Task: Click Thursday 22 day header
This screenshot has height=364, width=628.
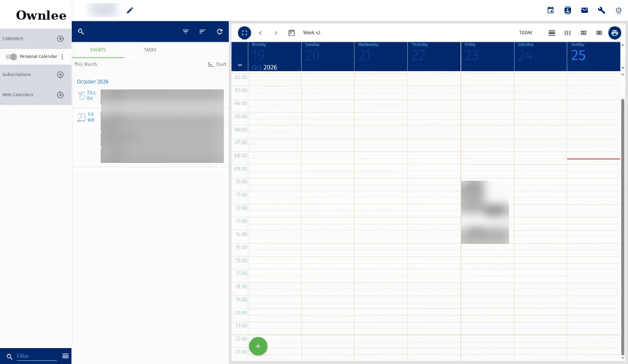Action: click(434, 56)
